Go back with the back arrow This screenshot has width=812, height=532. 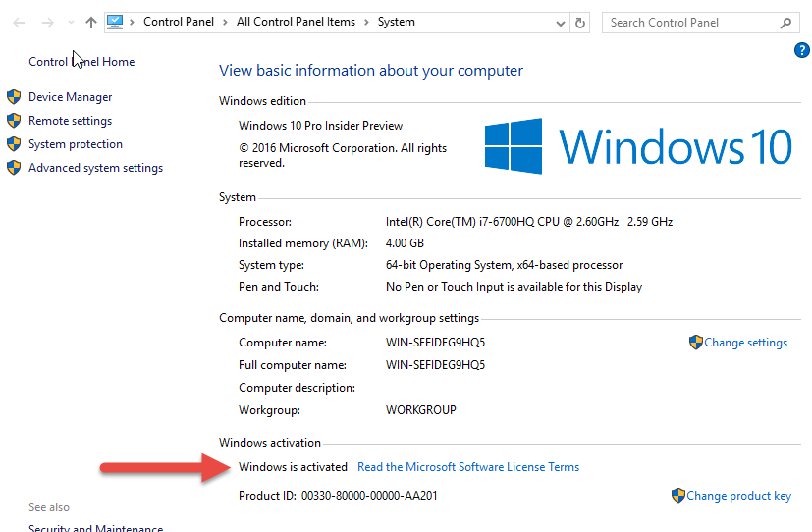pyautogui.click(x=19, y=23)
